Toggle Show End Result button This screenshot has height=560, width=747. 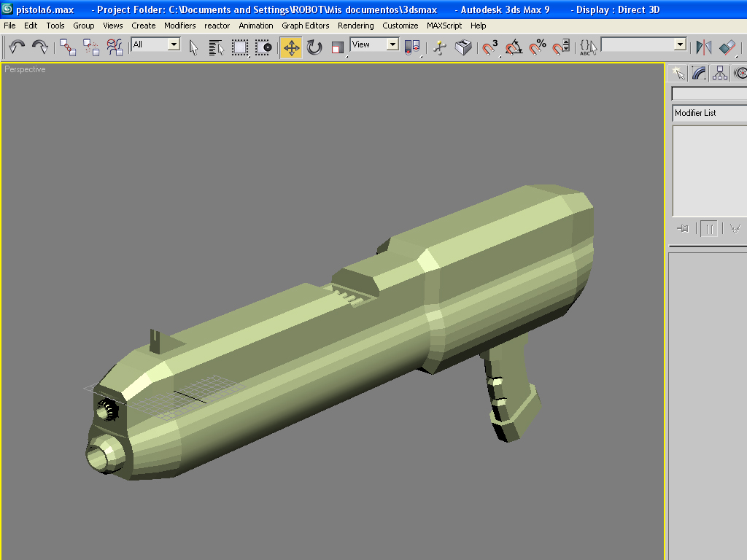(709, 229)
